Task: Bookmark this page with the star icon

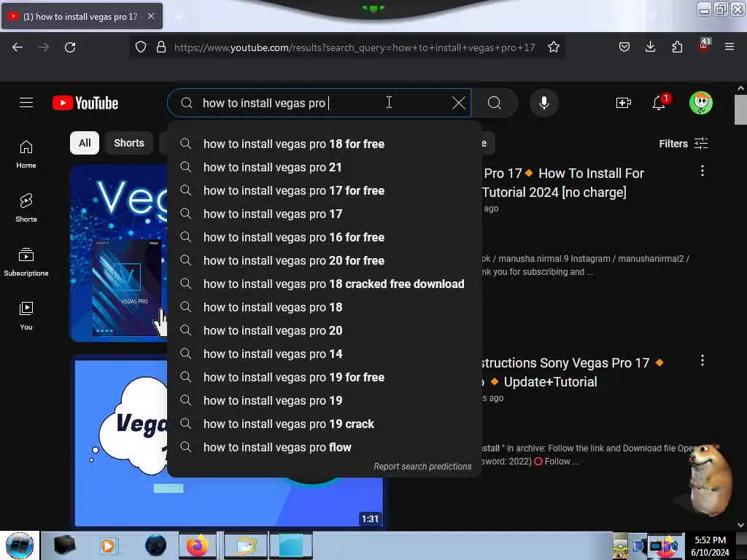Action: (x=553, y=47)
